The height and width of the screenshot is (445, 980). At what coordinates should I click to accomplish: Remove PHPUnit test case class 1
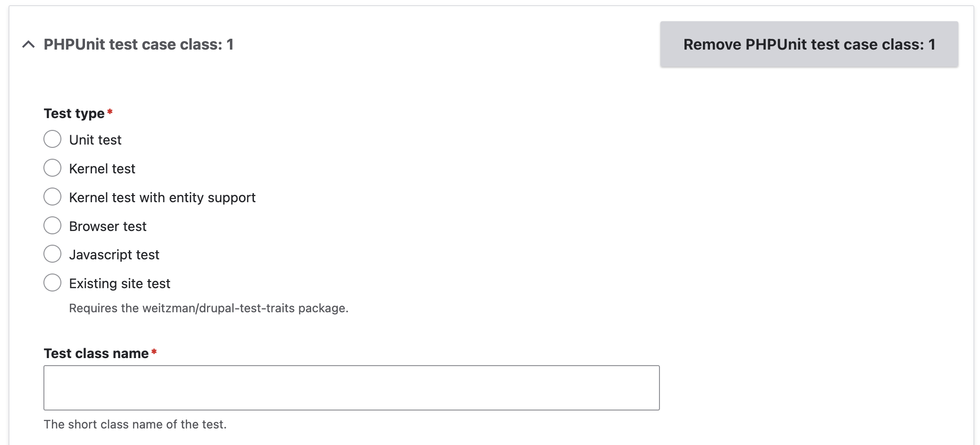(x=809, y=44)
